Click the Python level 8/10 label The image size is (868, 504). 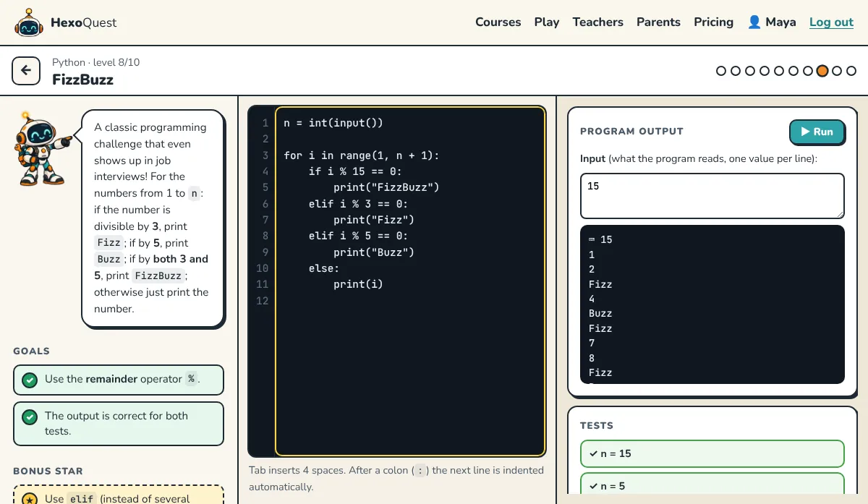[x=95, y=62]
